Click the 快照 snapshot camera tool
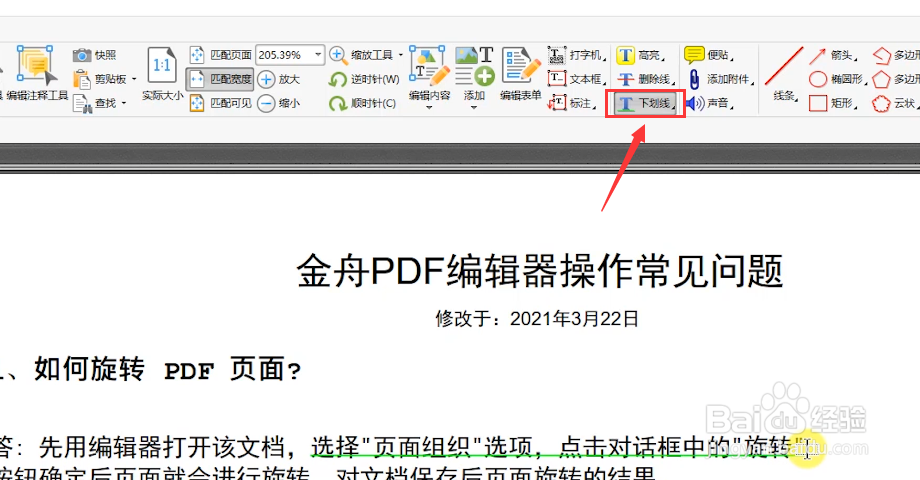The height and width of the screenshot is (480, 920). coord(94,55)
